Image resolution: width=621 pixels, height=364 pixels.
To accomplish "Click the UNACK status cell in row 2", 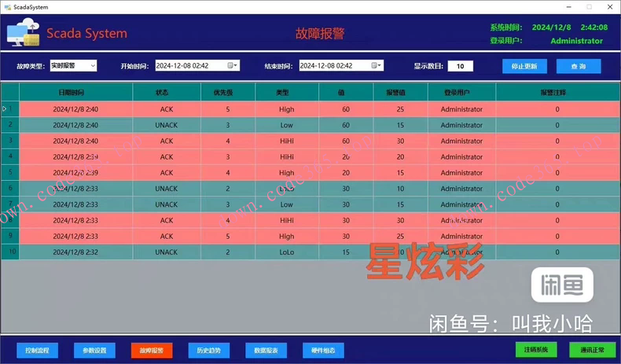I will click(167, 125).
